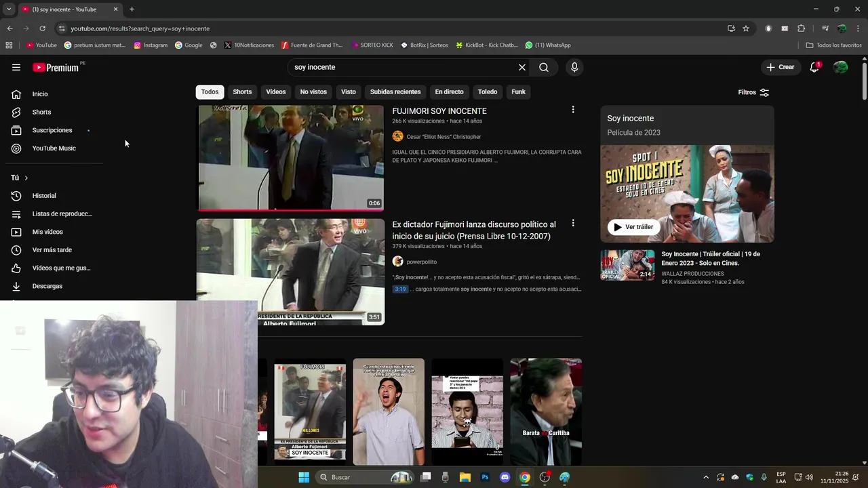Open Discord from the taskbar

pyautogui.click(x=505, y=477)
